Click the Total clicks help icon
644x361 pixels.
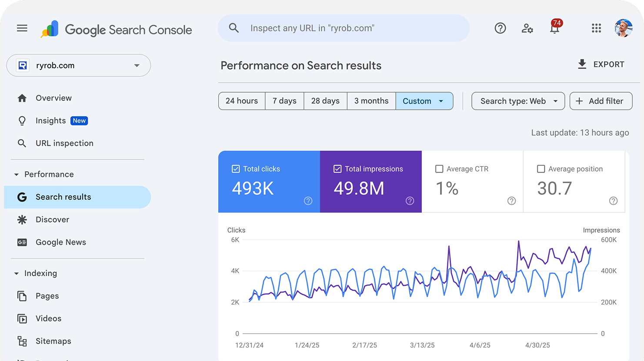(x=308, y=201)
